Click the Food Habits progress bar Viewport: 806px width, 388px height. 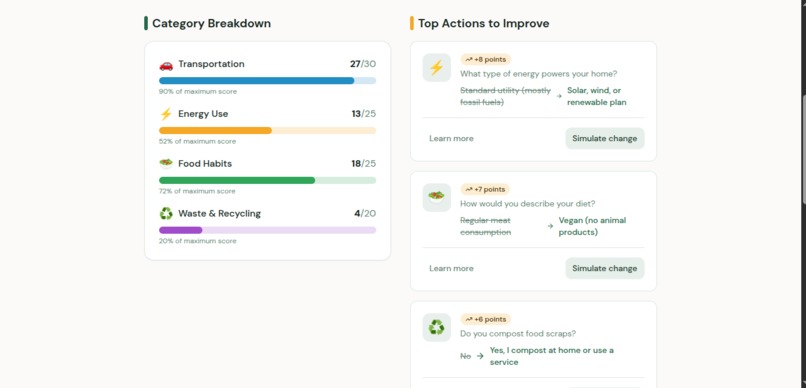[267, 180]
